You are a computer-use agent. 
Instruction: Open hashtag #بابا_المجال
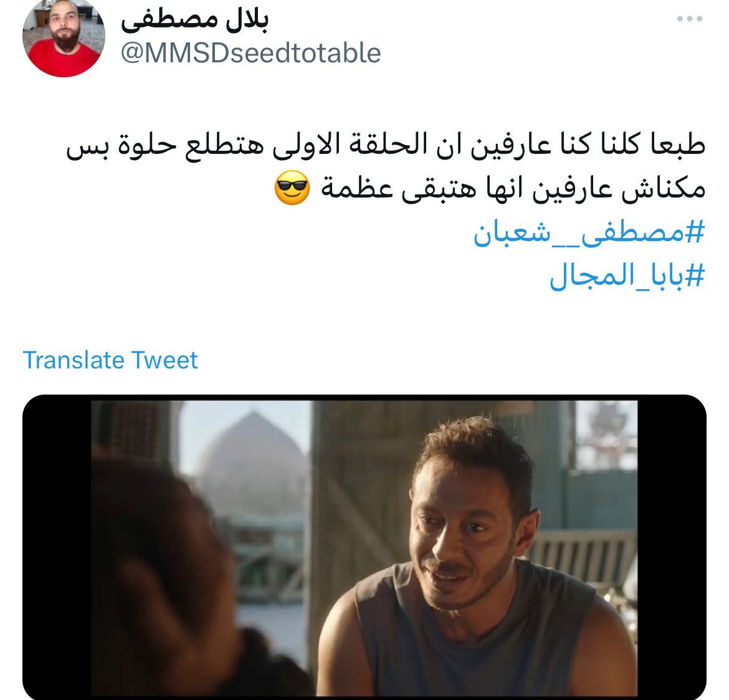pyautogui.click(x=627, y=276)
